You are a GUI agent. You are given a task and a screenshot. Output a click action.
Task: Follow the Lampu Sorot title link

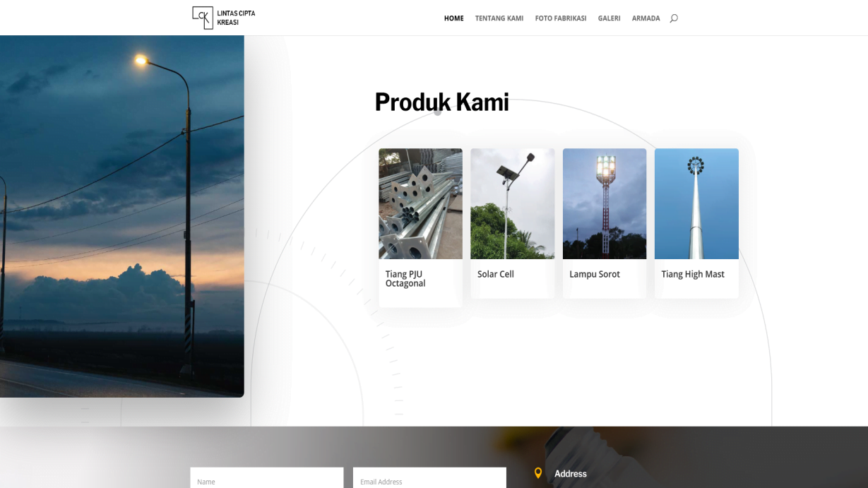(x=595, y=274)
